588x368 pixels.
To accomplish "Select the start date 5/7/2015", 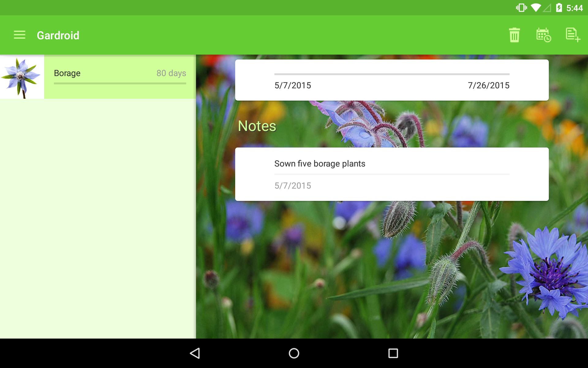I will click(293, 86).
